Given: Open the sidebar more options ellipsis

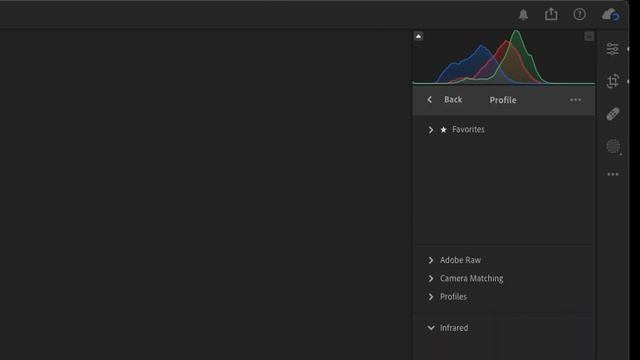Looking at the screenshot, I should coord(613,174).
